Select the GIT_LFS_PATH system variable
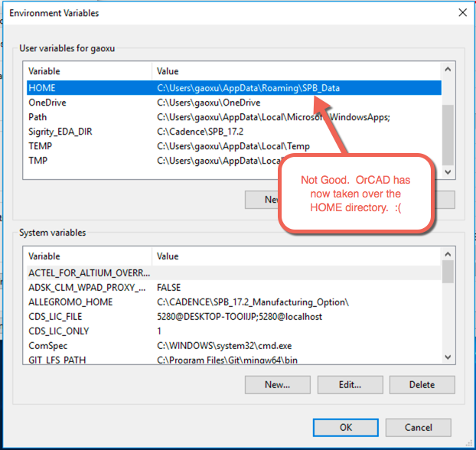The width and height of the screenshot is (476, 450). pos(57,360)
